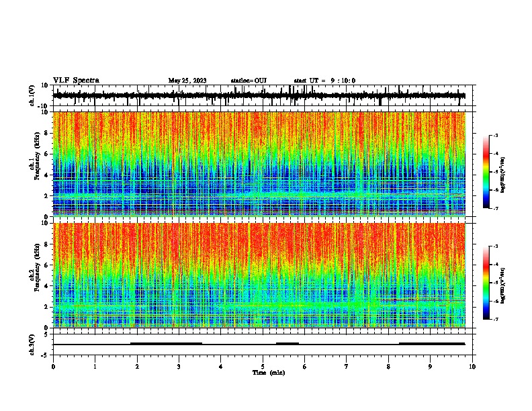The width and height of the screenshot is (532, 411).
Task: Click inside the ch.2 spectrogram
Action: [259, 275]
